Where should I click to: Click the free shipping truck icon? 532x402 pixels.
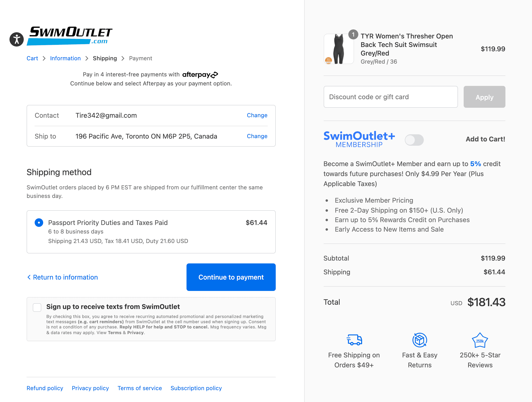coord(354,340)
